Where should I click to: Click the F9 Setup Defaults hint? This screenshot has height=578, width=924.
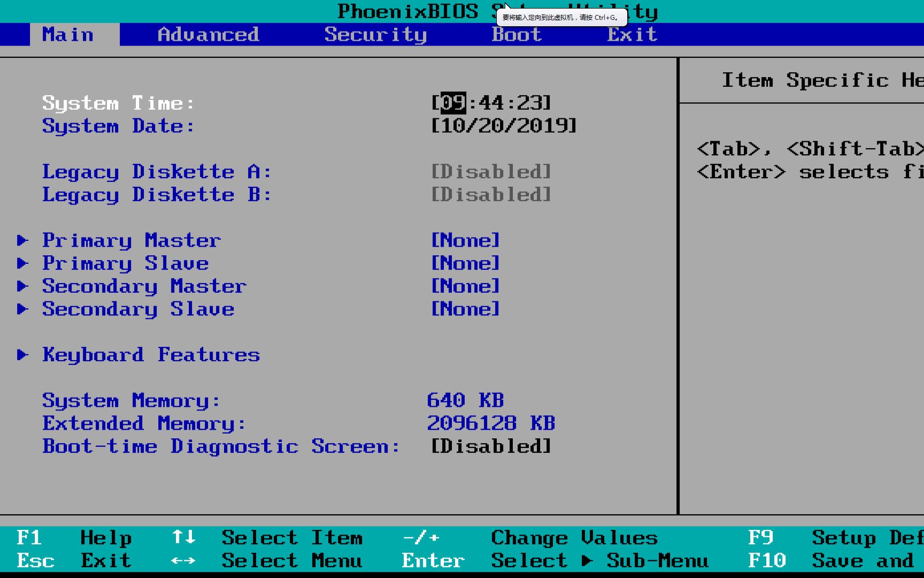[x=836, y=538]
